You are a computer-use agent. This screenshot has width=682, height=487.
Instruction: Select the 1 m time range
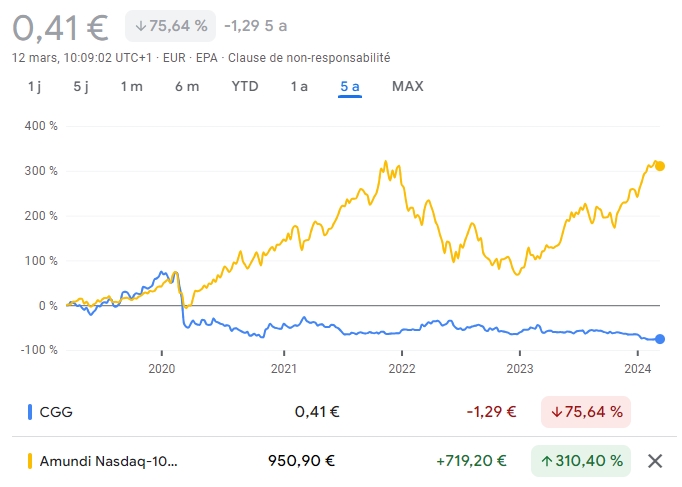[x=131, y=86]
